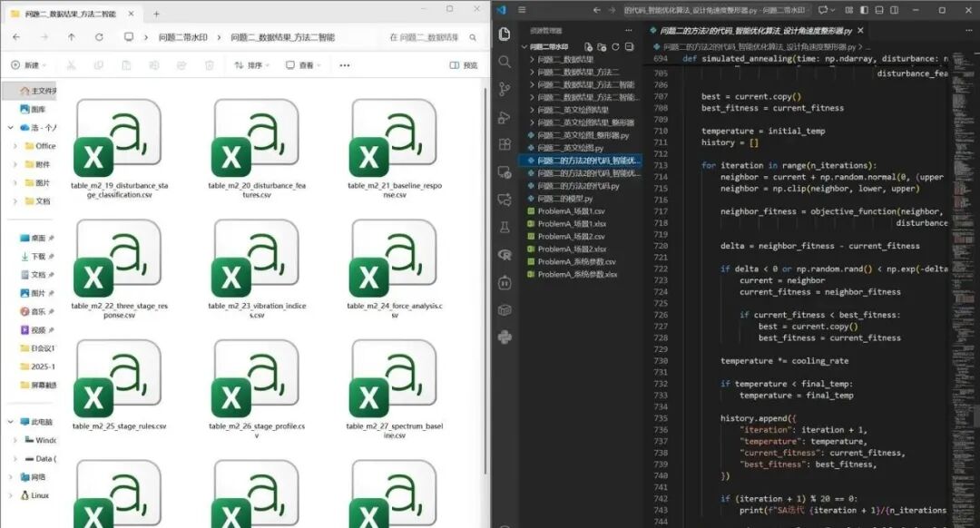Select file table_m2_23_vibration_indices.csv

click(257, 269)
